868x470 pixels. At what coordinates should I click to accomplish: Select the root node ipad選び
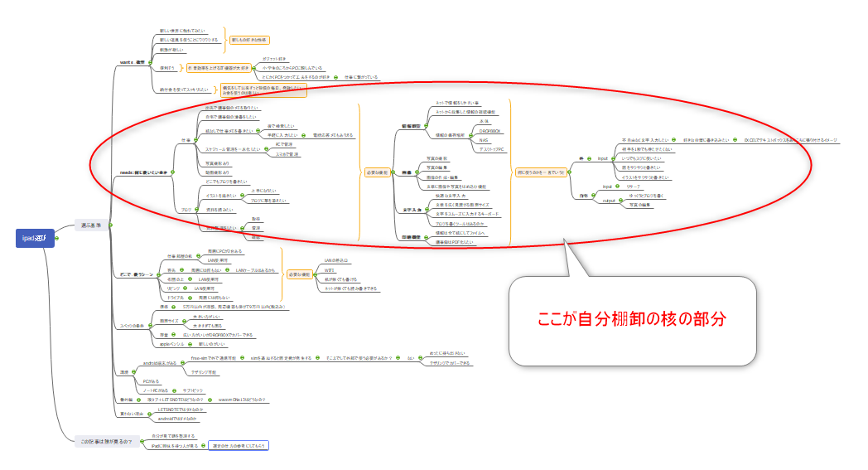(35, 239)
